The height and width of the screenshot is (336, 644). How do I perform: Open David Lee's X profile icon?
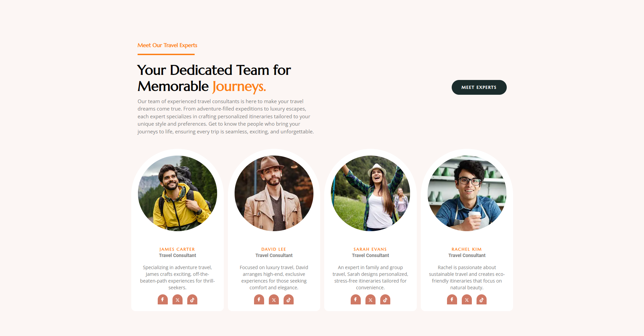(x=274, y=300)
